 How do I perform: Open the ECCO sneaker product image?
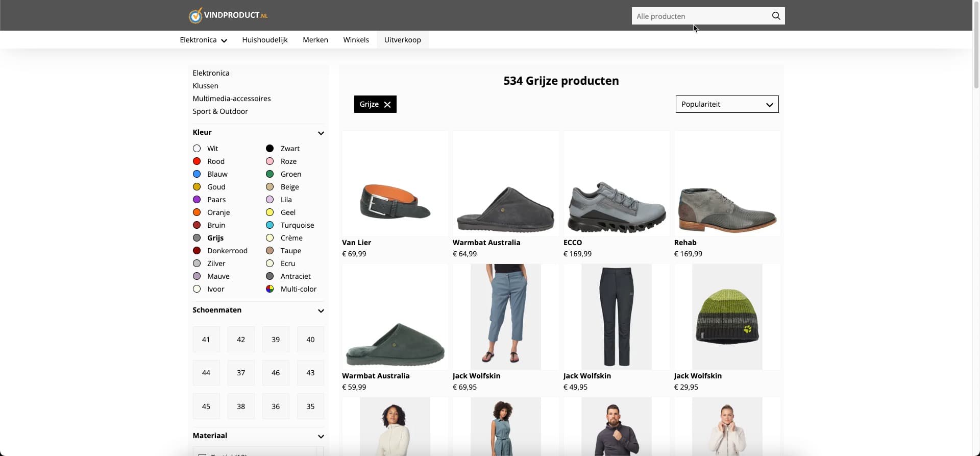[x=617, y=184]
